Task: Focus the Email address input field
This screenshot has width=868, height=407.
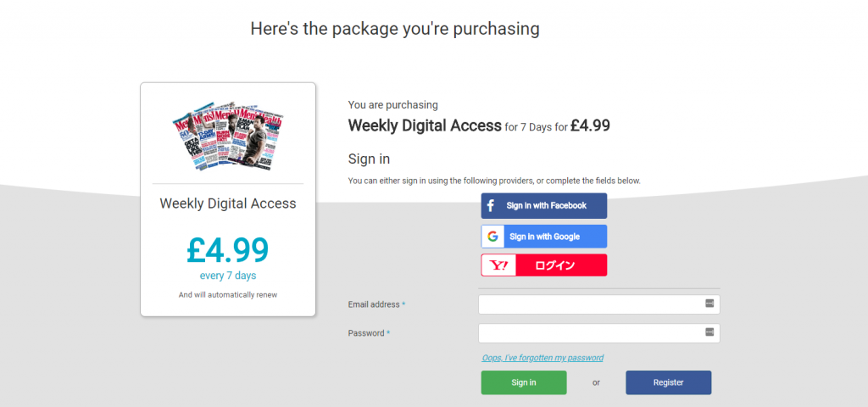Action: point(591,304)
